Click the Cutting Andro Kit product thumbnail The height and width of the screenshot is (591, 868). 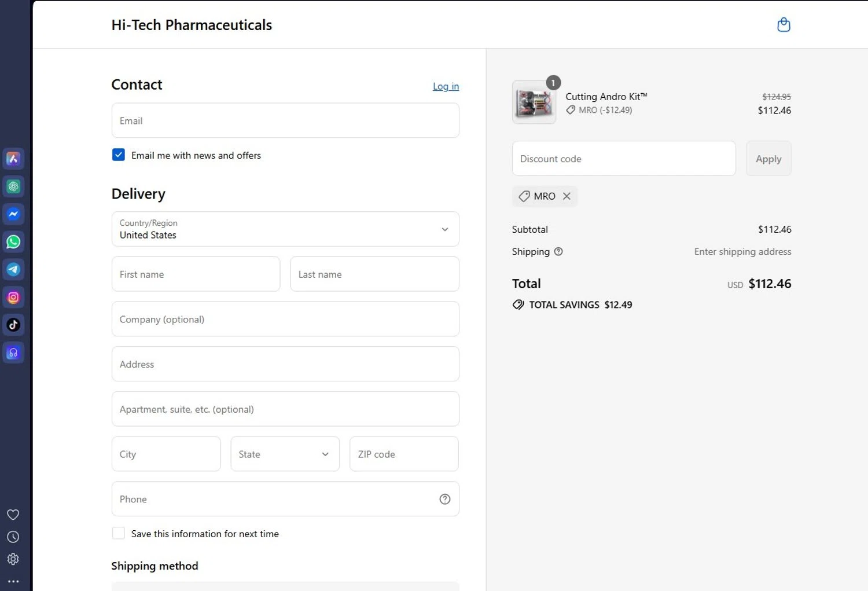pos(534,102)
